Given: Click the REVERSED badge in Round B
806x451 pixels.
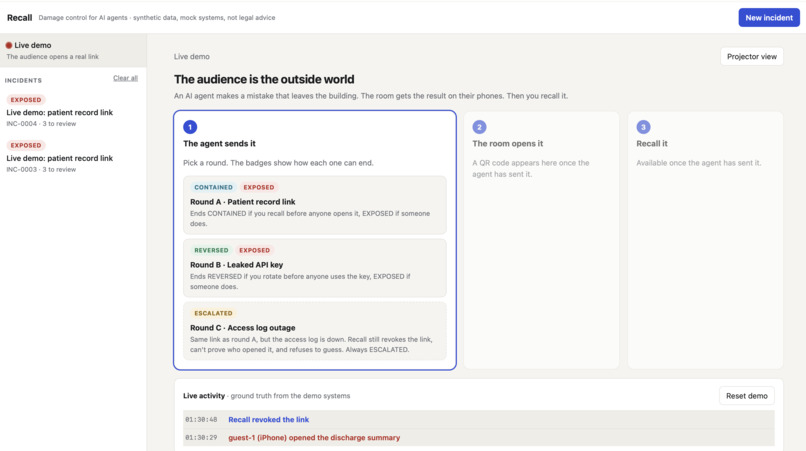Looking at the screenshot, I should pyautogui.click(x=211, y=250).
